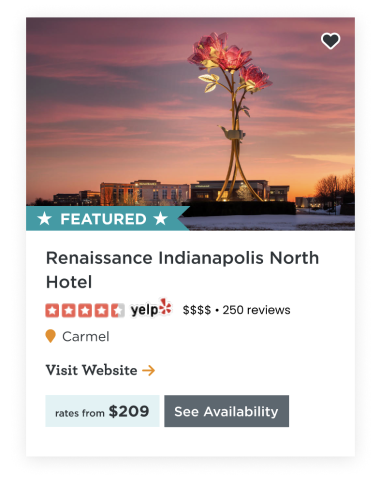Click the left star in the FEATURED banner
380x485 pixels.
tap(44, 219)
